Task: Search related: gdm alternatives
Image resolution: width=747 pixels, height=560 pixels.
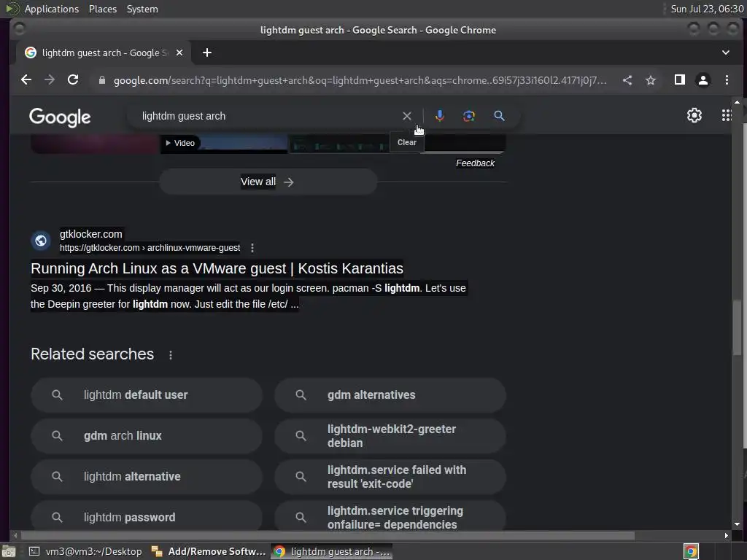Action: 390,395
